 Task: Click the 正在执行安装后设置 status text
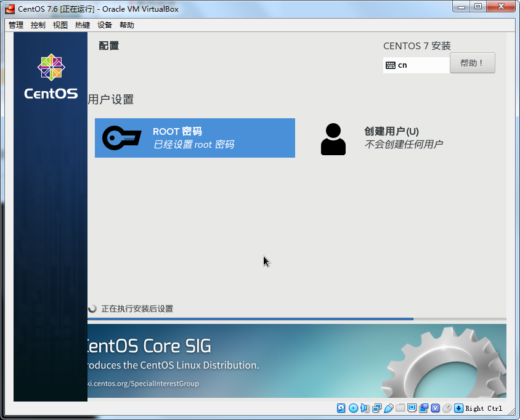pyautogui.click(x=137, y=309)
